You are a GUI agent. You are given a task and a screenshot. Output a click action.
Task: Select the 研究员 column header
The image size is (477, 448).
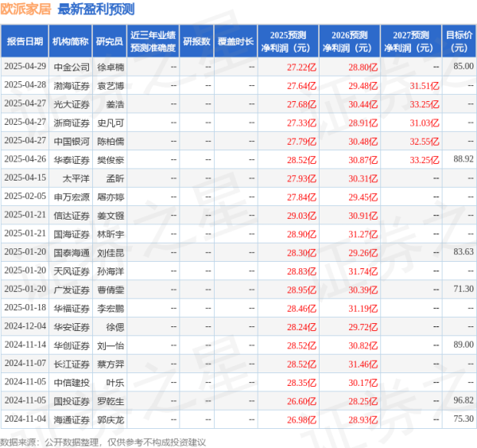tap(109, 42)
